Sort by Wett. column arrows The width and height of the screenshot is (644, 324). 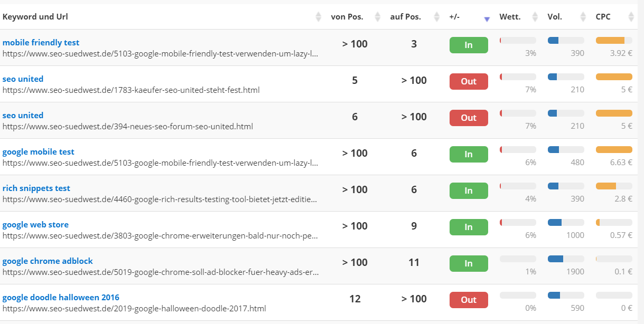[x=535, y=17]
